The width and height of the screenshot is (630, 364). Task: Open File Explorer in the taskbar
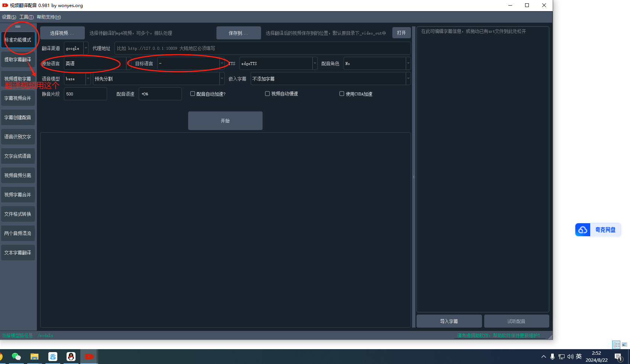[x=35, y=357]
